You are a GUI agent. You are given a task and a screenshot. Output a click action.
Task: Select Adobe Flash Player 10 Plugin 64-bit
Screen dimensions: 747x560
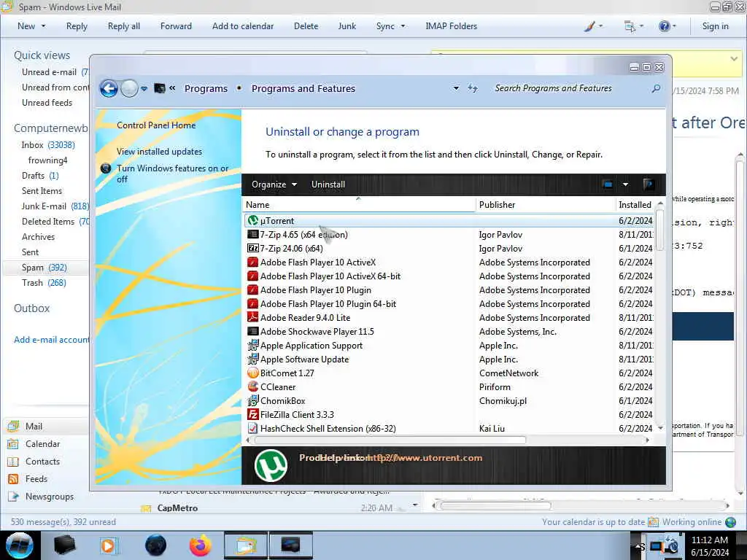[x=328, y=304]
